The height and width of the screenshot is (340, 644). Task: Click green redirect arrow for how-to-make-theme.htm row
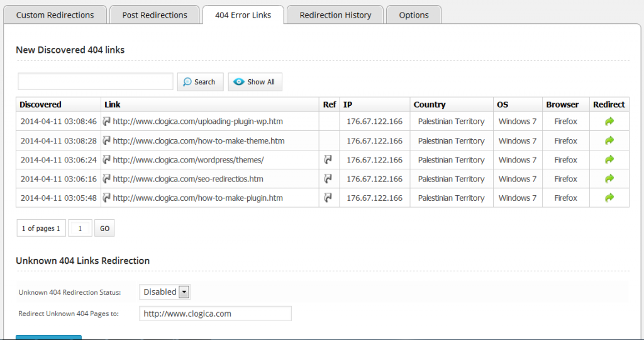pos(609,140)
